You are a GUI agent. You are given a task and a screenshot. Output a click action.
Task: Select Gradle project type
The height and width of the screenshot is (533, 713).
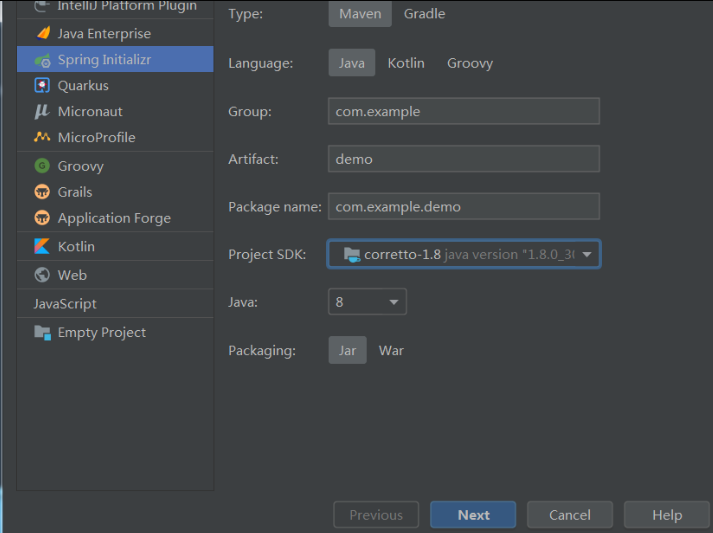424,14
